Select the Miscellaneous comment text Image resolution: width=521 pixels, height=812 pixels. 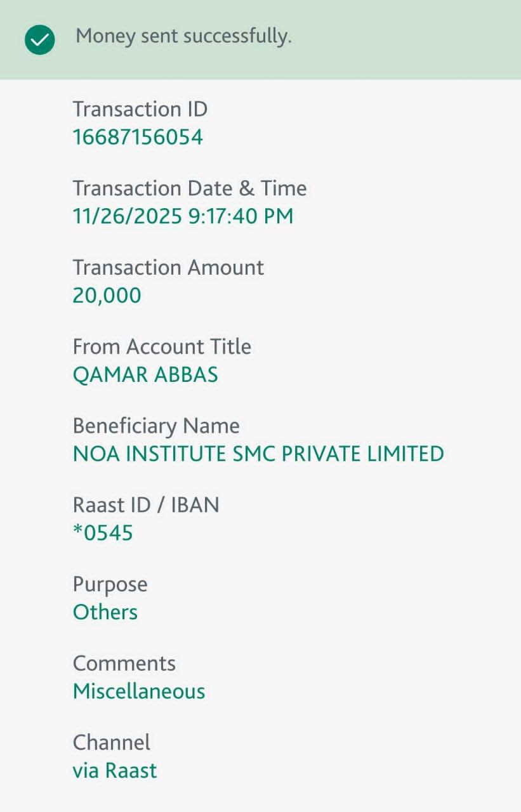(139, 691)
